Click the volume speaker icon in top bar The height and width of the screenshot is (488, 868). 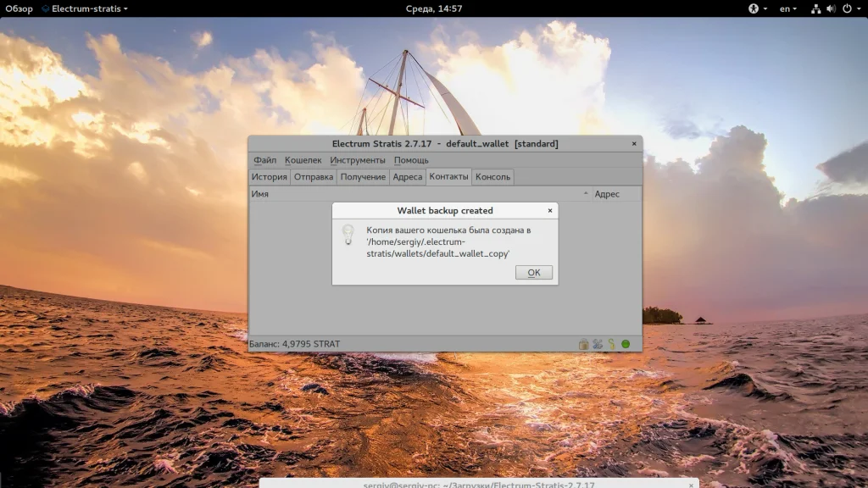coord(831,8)
